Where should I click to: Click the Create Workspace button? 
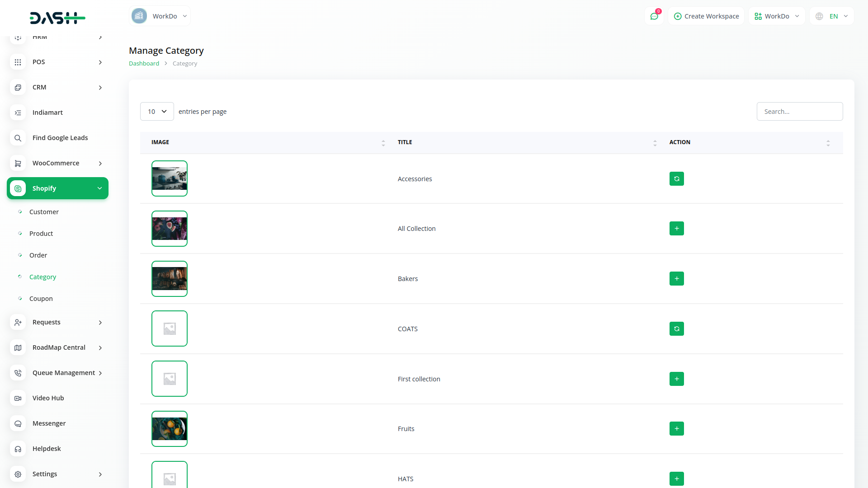[x=706, y=16]
